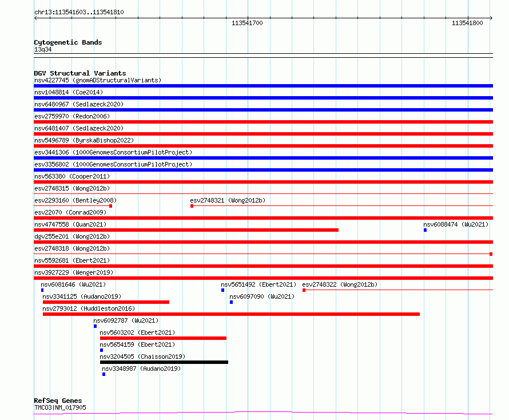Image resolution: width=509 pixels, height=420 pixels.
Task: Click the nsv5654159 (Ebert2021) label
Action: click(x=137, y=344)
